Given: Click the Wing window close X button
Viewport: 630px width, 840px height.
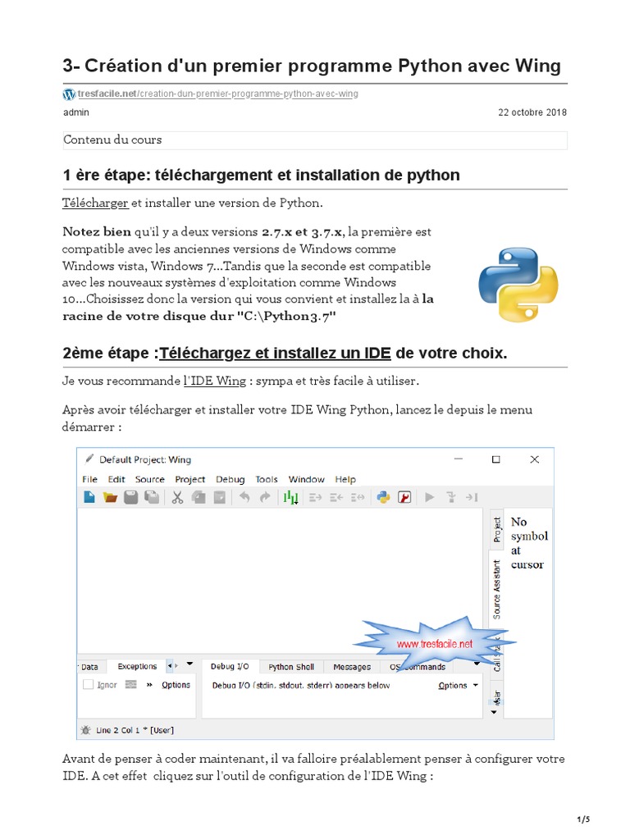Looking at the screenshot, I should (534, 459).
